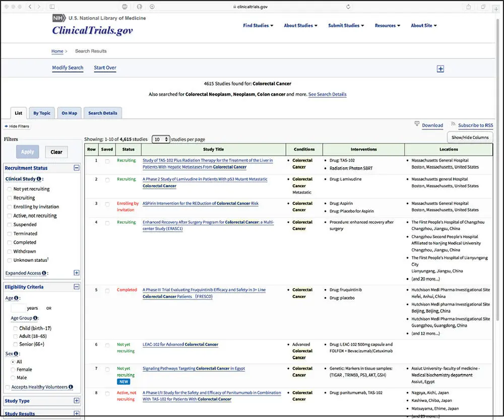Click the Clinical Study info icon

pos(39,179)
